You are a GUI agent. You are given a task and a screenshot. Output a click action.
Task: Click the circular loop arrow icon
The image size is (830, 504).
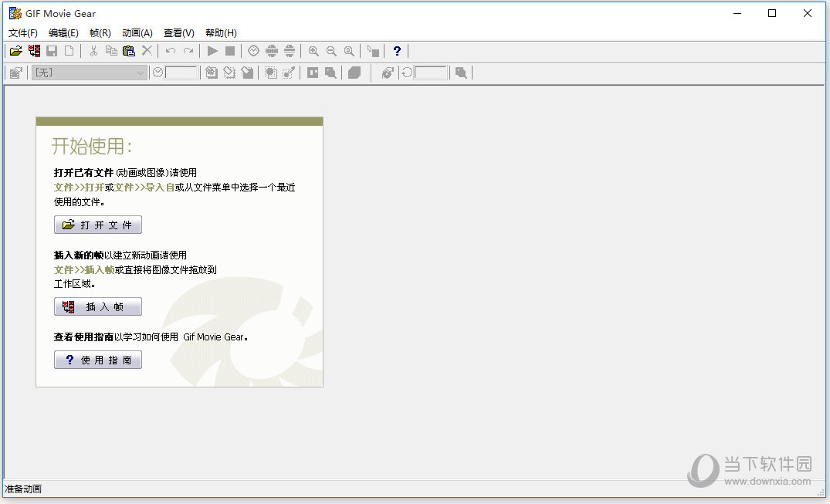point(407,73)
